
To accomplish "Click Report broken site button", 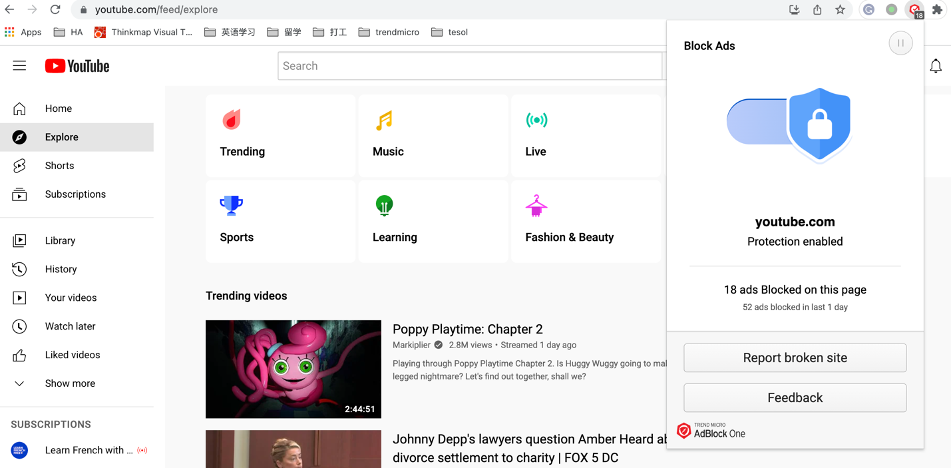I will (795, 358).
